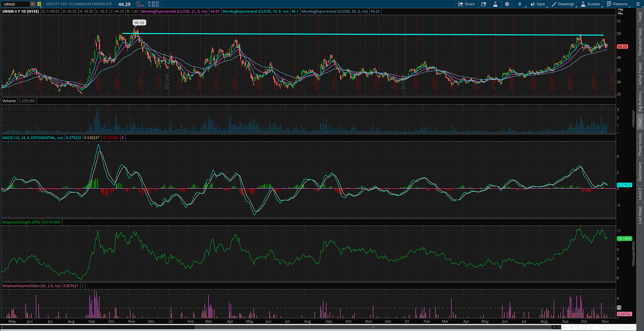Viewport: 644px width, 331px height.
Task: Open the Drawings menu
Action: 563,4
